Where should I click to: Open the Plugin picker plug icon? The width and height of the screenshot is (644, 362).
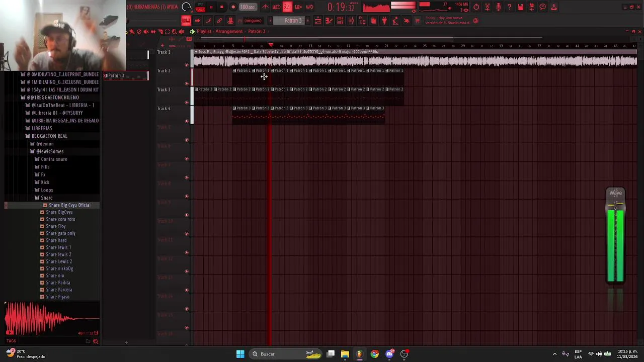(x=384, y=21)
